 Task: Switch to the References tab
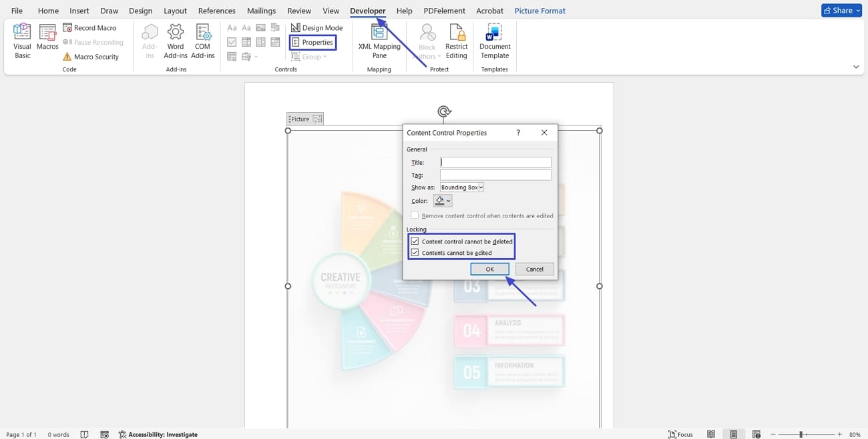pyautogui.click(x=217, y=11)
